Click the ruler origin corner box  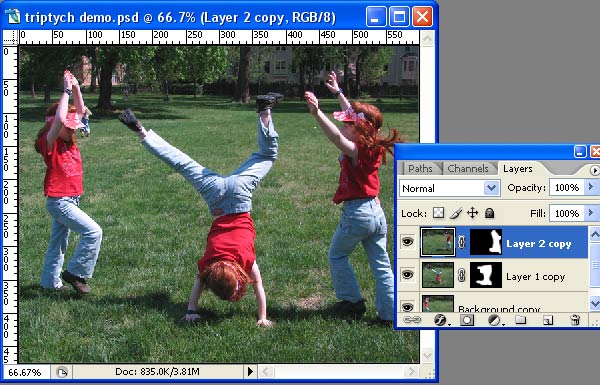pos(10,38)
